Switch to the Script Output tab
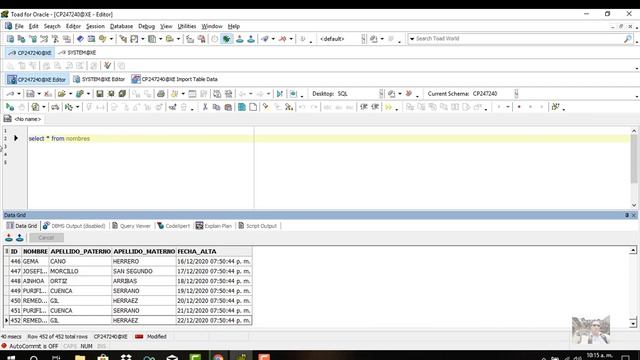640x360 pixels. (x=258, y=226)
